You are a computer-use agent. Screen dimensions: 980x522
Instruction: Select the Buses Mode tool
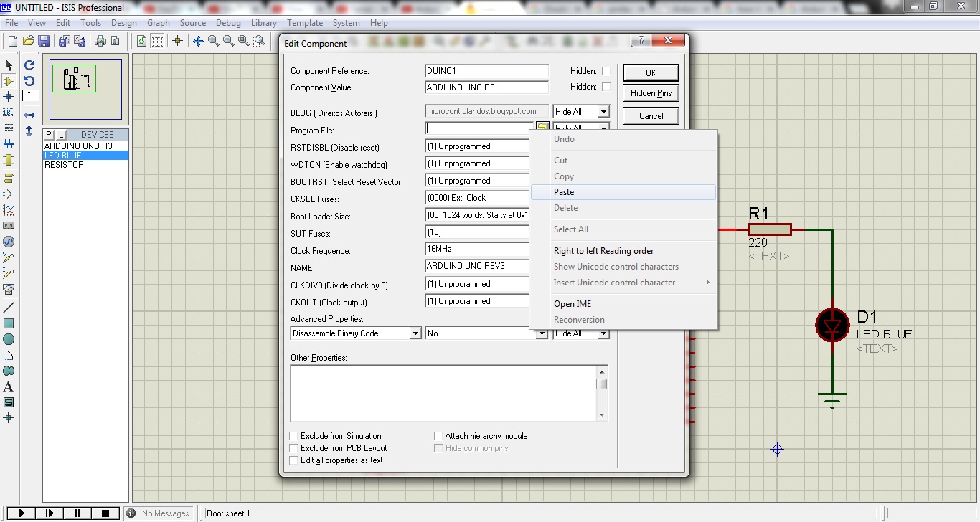(x=9, y=144)
